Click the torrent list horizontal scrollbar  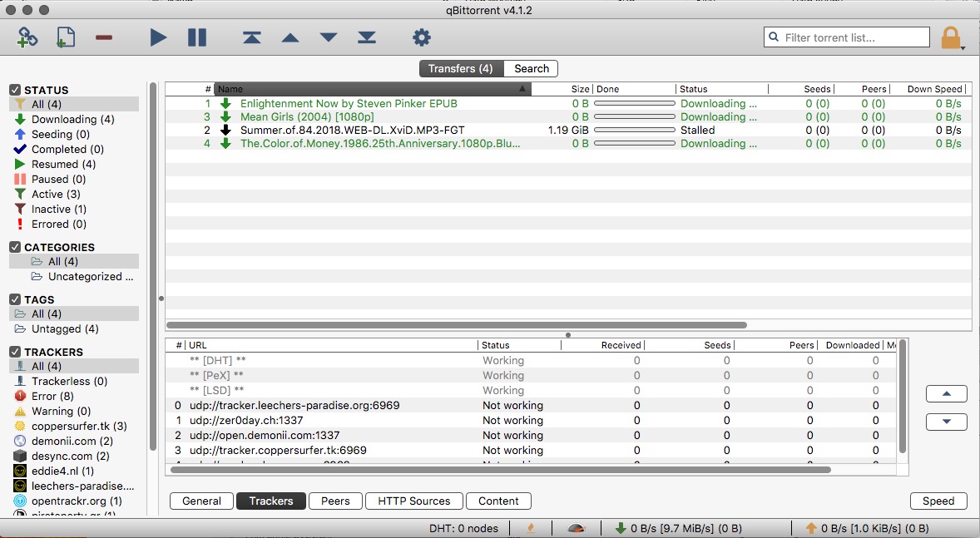point(457,325)
